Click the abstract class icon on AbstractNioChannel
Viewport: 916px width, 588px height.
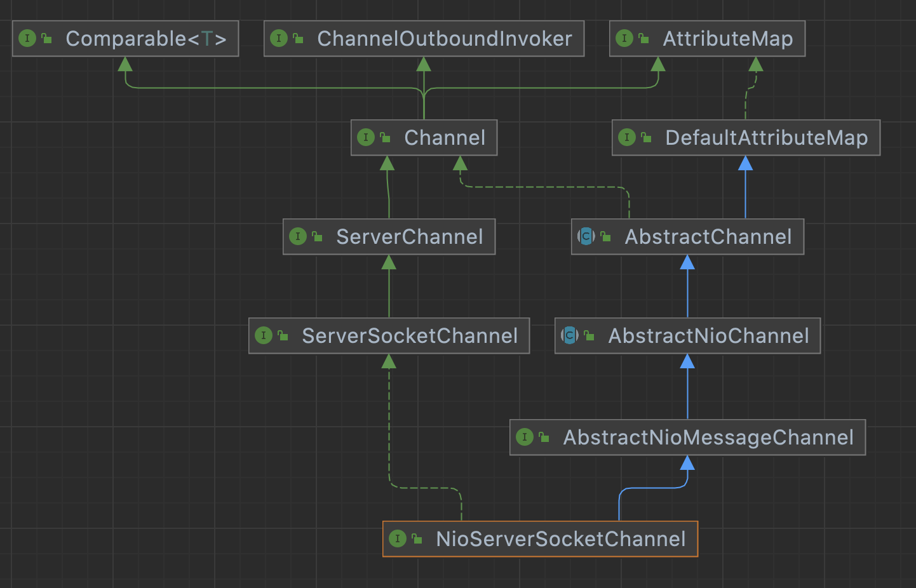point(570,336)
